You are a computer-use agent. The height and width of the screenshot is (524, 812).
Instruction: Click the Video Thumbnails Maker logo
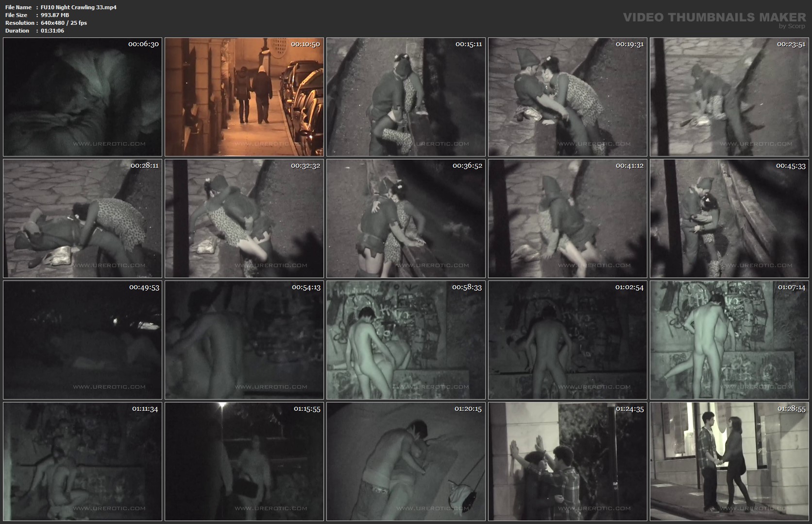pyautogui.click(x=714, y=17)
